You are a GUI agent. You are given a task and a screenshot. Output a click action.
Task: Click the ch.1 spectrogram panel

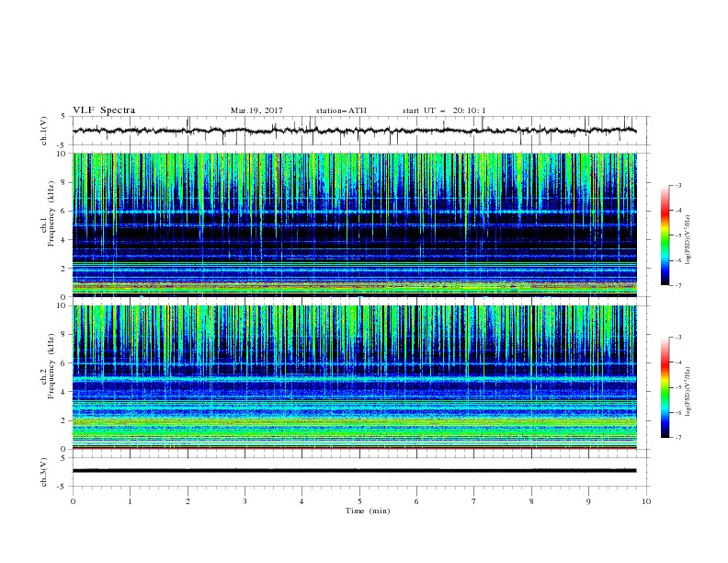click(355, 224)
